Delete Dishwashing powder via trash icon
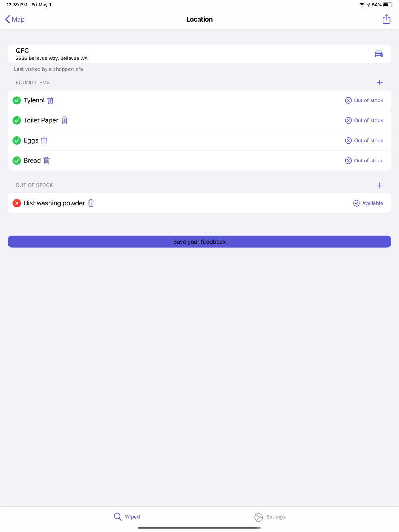 (91, 203)
